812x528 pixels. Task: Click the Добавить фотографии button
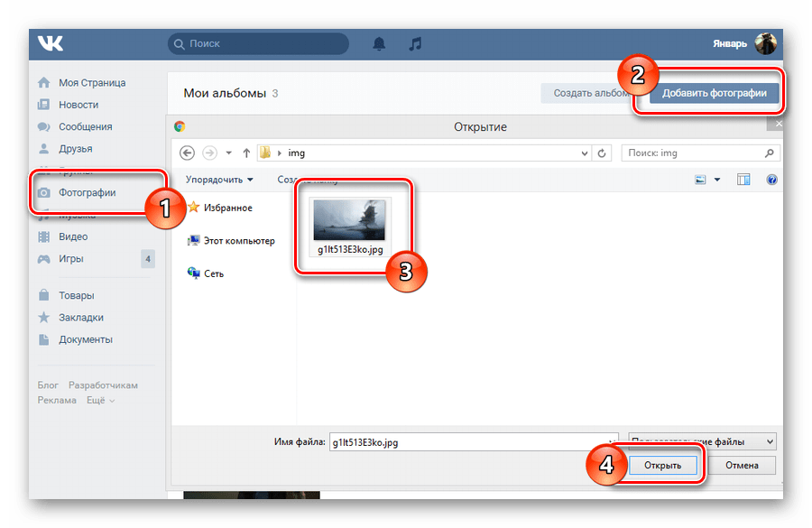click(x=715, y=93)
